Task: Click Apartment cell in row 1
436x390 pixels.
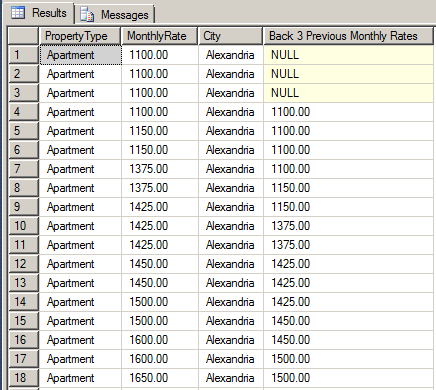Action: pyautogui.click(x=80, y=55)
